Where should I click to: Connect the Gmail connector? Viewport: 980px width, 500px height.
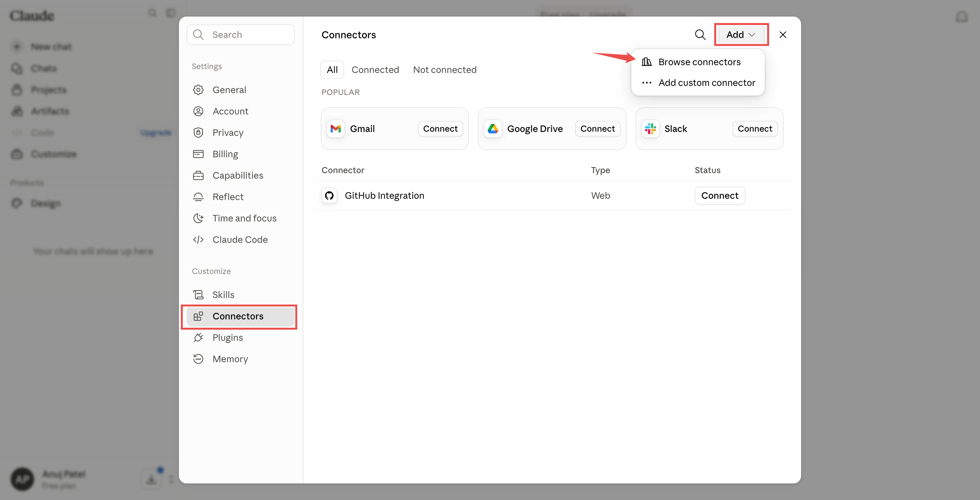coord(440,129)
